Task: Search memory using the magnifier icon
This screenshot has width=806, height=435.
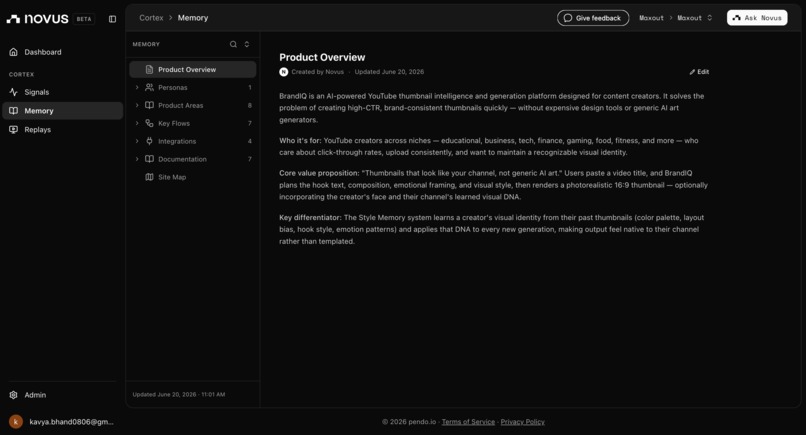Action: coord(233,44)
